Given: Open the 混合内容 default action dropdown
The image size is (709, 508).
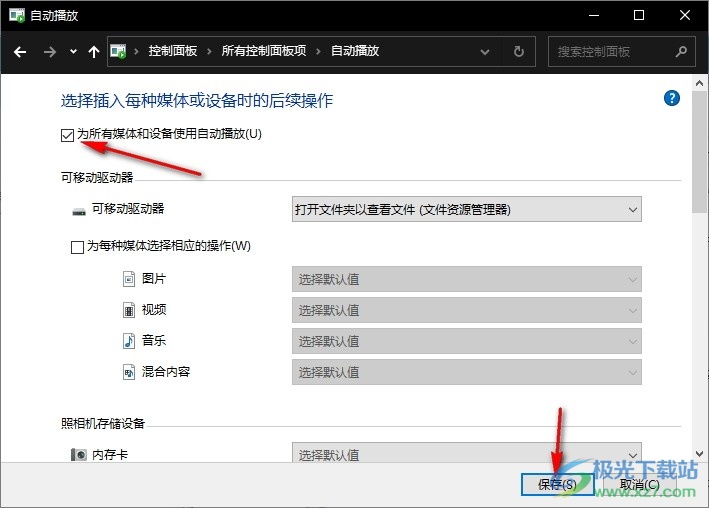Looking at the screenshot, I should coord(467,372).
